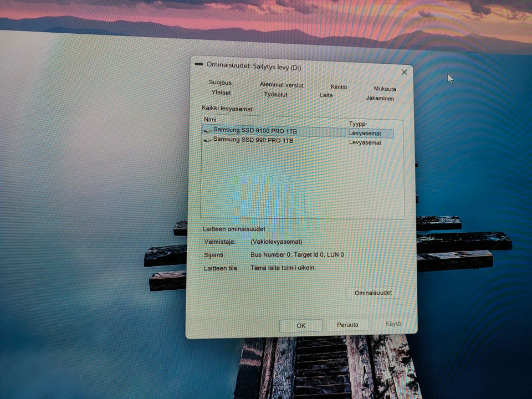The width and height of the screenshot is (532, 399).
Task: Open device Ominaisuudet button
Action: point(373,293)
